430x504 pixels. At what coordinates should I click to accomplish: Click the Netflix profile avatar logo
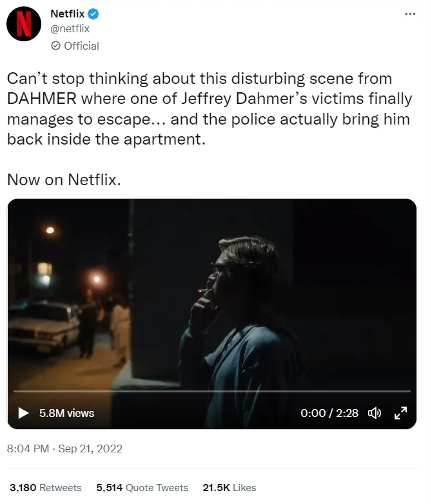tap(24, 24)
